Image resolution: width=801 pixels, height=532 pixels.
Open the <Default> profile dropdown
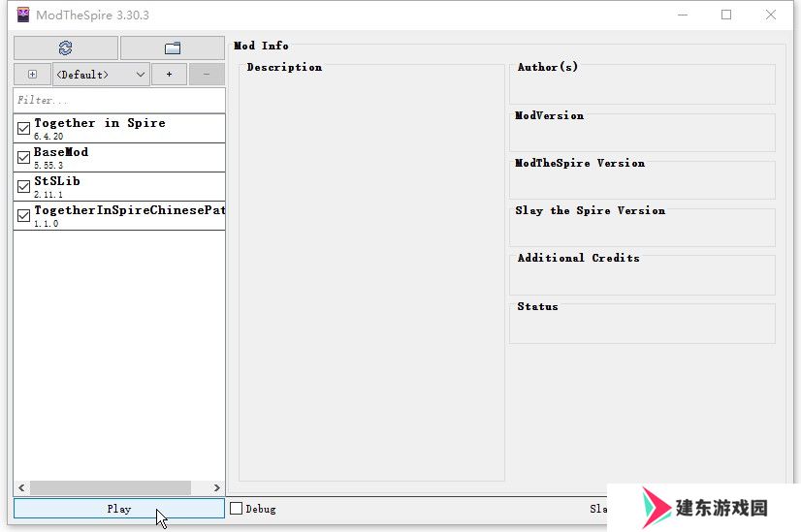click(x=101, y=75)
